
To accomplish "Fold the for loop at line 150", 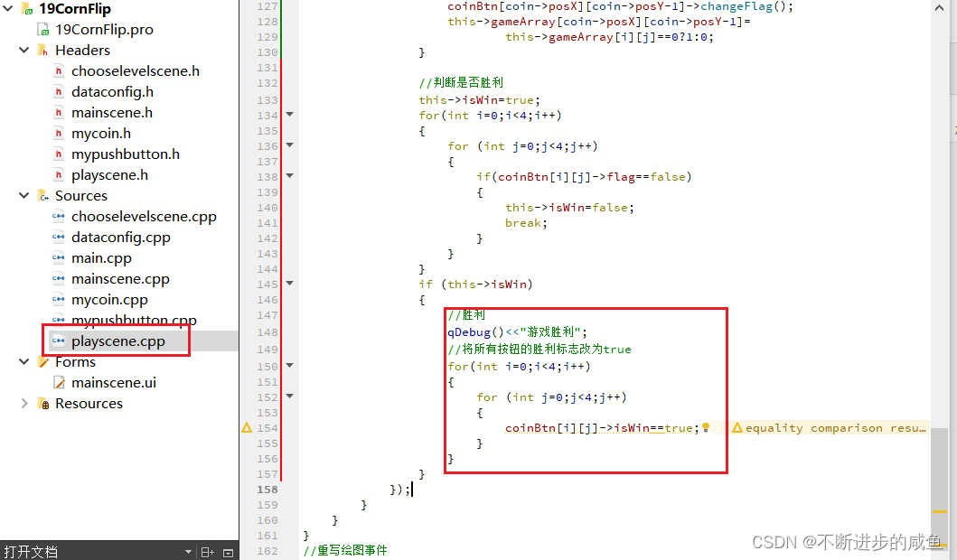I will click(x=290, y=366).
